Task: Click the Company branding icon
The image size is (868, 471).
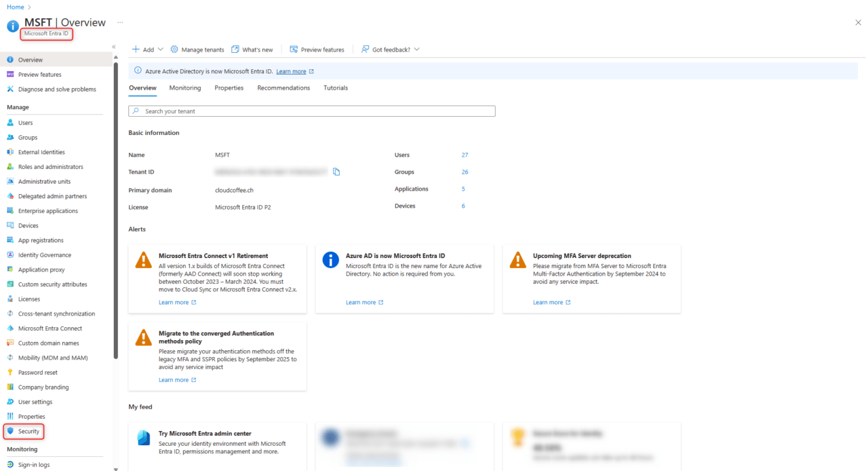Action: click(x=11, y=388)
